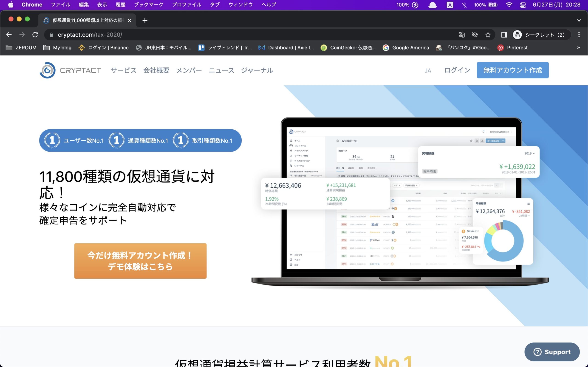The height and width of the screenshot is (367, 588).
Task: Click the download icon above the transaction list
Action: [x=483, y=141]
